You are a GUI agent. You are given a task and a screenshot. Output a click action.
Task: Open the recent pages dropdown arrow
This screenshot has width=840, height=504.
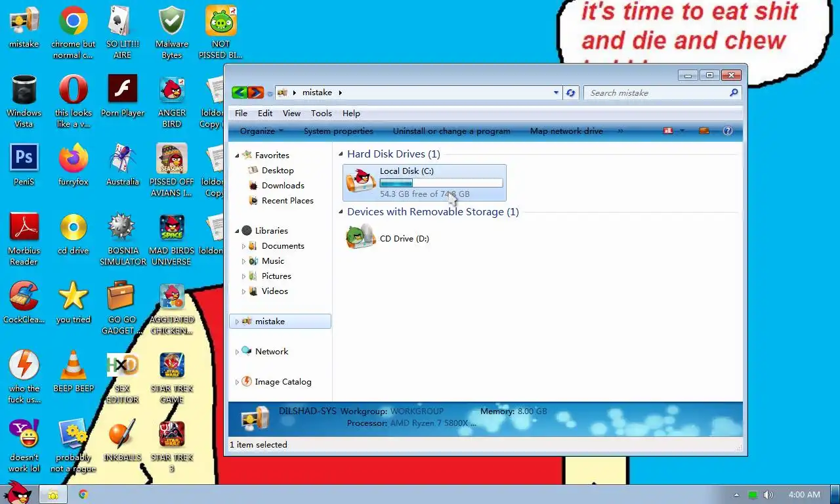(x=269, y=93)
